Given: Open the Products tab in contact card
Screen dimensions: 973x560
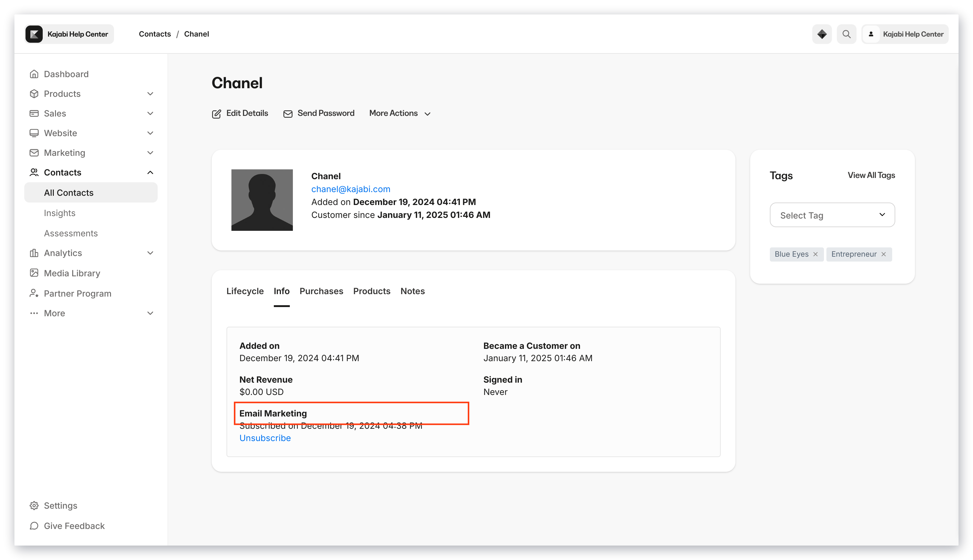Looking at the screenshot, I should 372,291.
